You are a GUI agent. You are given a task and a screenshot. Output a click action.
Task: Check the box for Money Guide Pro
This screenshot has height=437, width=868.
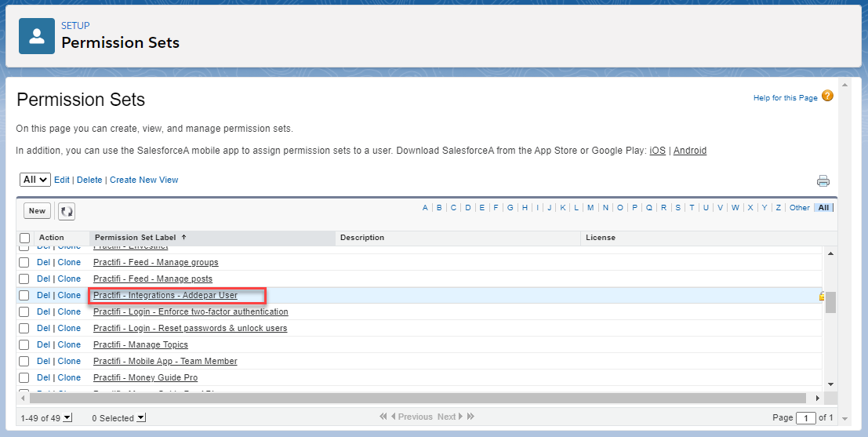(x=24, y=377)
